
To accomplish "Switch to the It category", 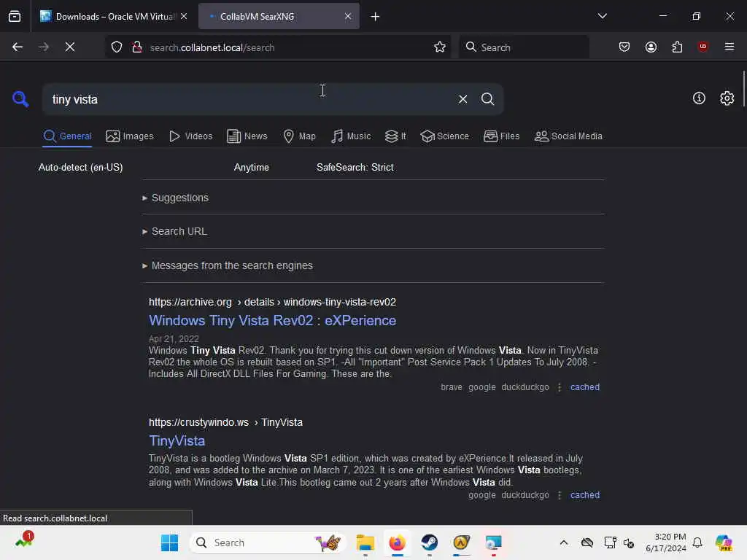I will point(395,136).
